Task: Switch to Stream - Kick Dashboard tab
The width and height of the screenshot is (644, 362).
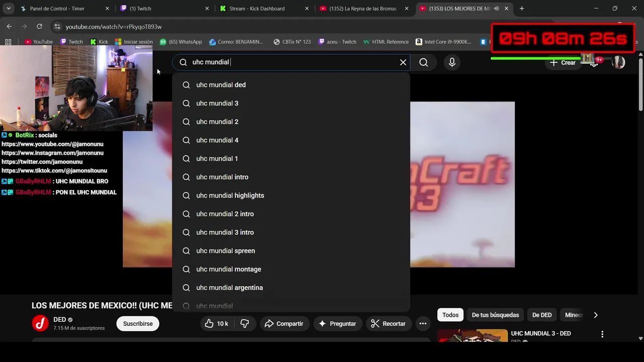Action: point(264,9)
